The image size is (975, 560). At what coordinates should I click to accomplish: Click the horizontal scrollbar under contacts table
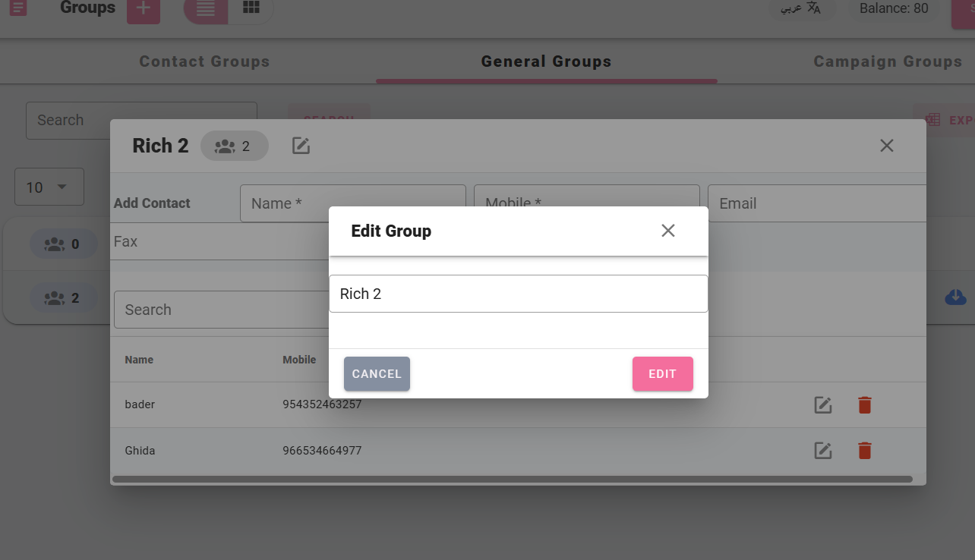point(513,480)
